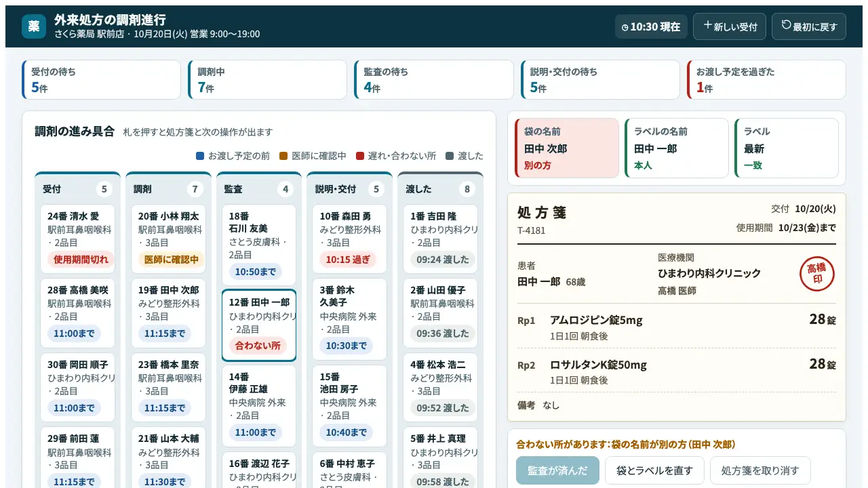Confirm the audit with 監査が済んだ button

coord(557,470)
